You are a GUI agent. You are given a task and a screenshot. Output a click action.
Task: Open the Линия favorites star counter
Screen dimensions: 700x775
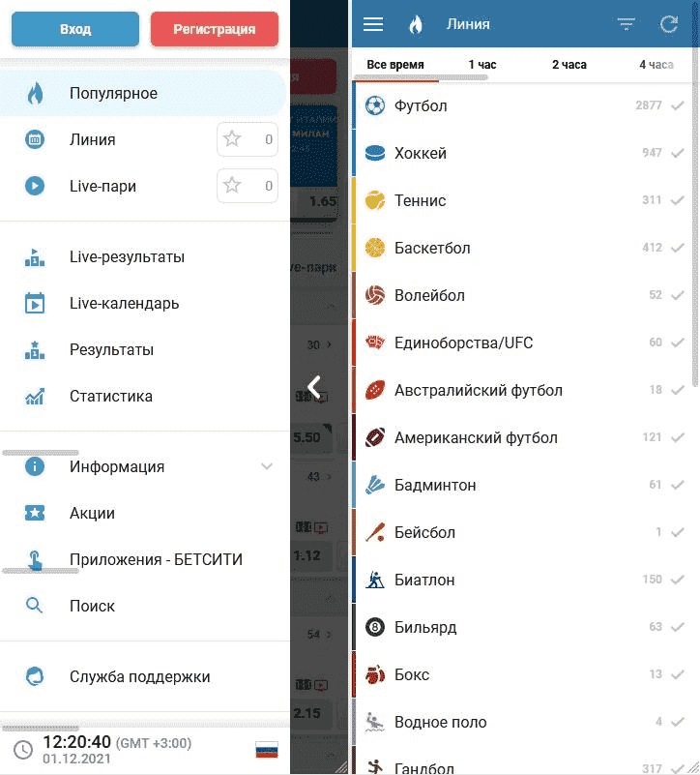248,139
